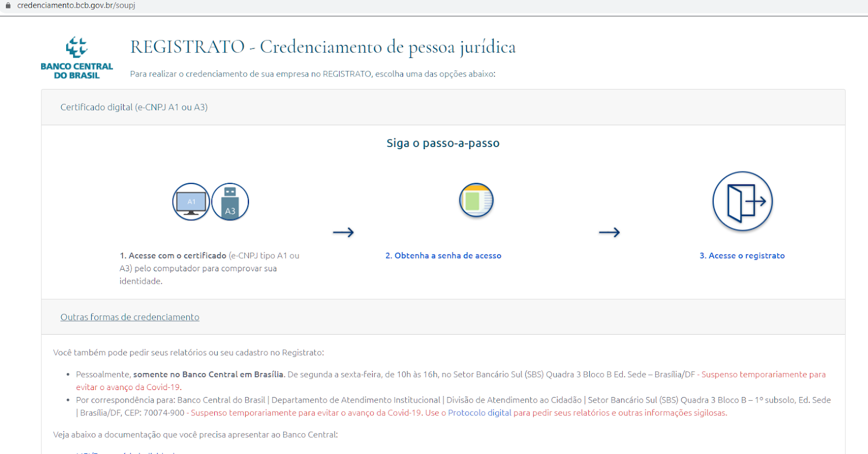Open the "2. Obtenha a senha de acesso" link
Viewport: 868px width, 454px height.
443,255
